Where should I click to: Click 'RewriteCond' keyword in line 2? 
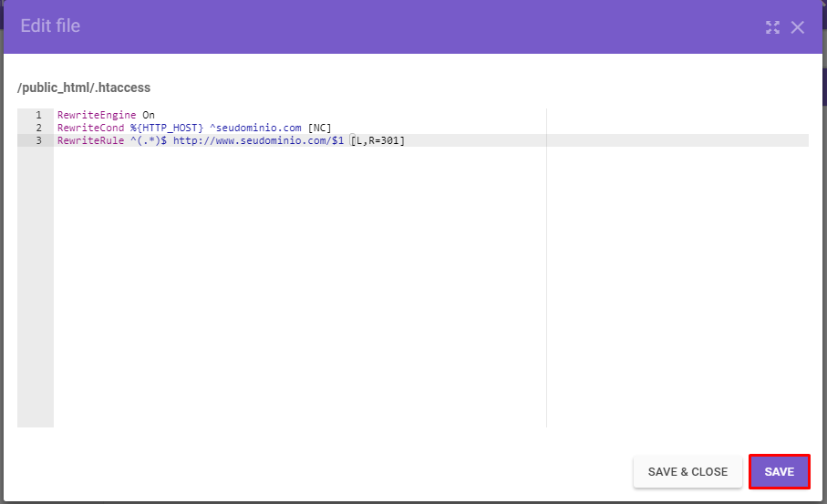click(x=90, y=128)
